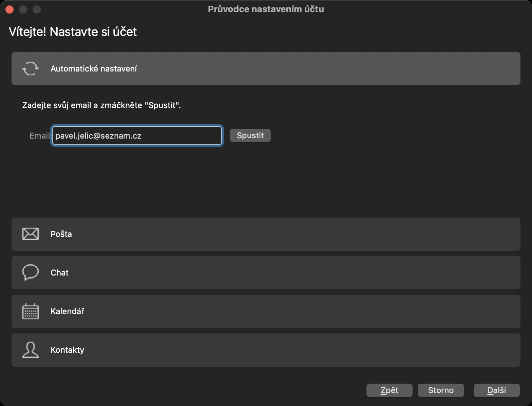This screenshot has height=406, width=532.
Task: Click the Průvodce nastavením účtu title bar
Action: (x=266, y=9)
